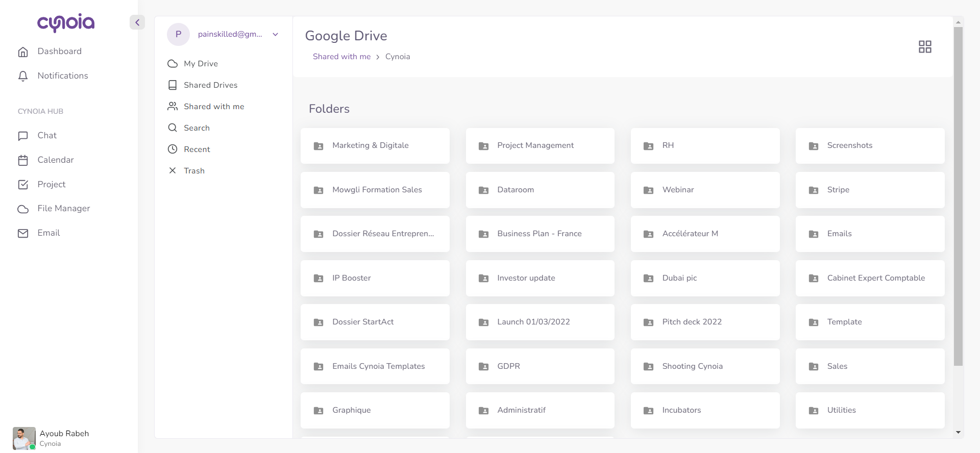
Task: Click the vertical scrollbar down arrow
Action: coord(958,433)
